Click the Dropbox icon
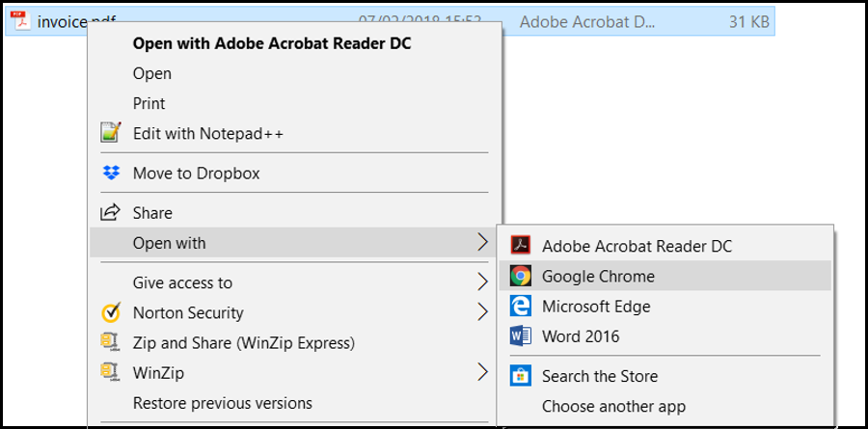Screen dimensions: 868x429 (x=112, y=174)
